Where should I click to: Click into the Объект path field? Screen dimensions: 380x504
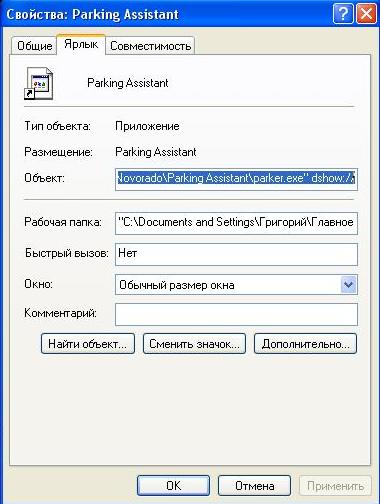tap(236, 179)
